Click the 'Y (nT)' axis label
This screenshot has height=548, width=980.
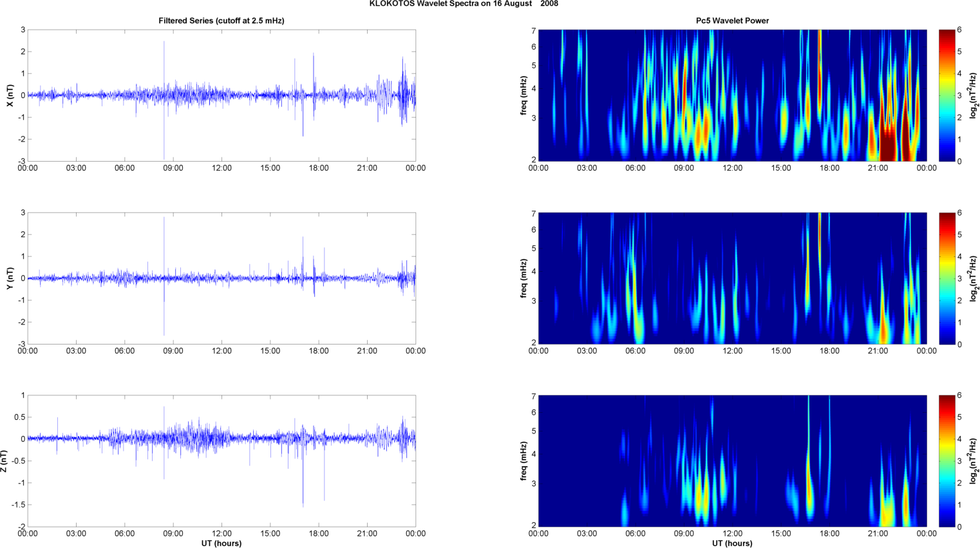(10, 278)
